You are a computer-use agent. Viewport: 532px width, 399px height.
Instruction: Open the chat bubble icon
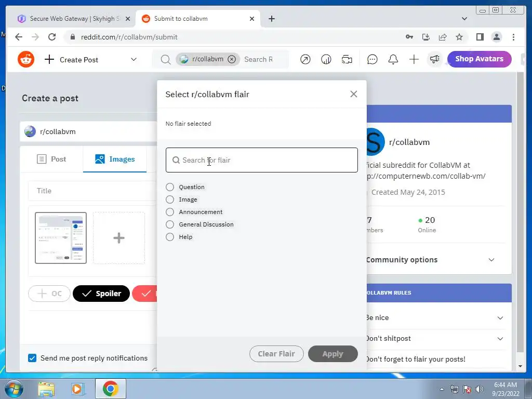point(372,59)
